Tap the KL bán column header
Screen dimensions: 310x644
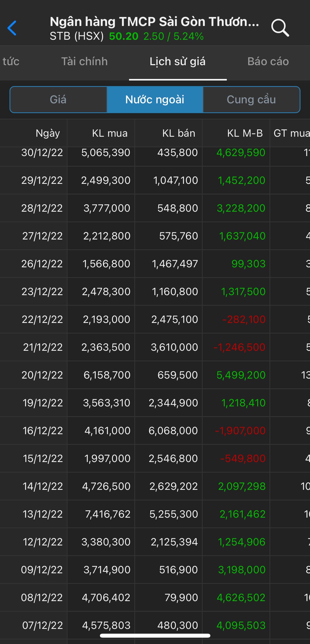coord(179,133)
